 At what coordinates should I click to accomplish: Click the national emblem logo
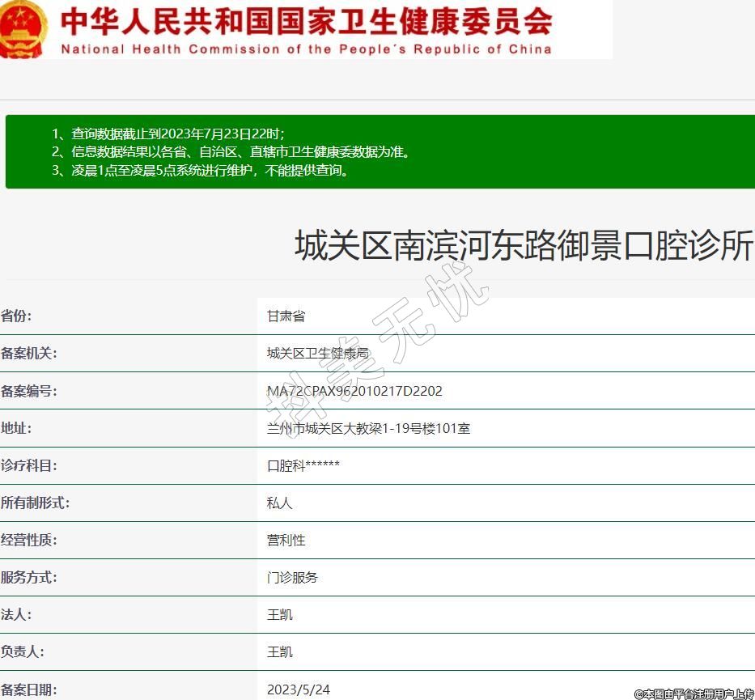tap(23, 29)
